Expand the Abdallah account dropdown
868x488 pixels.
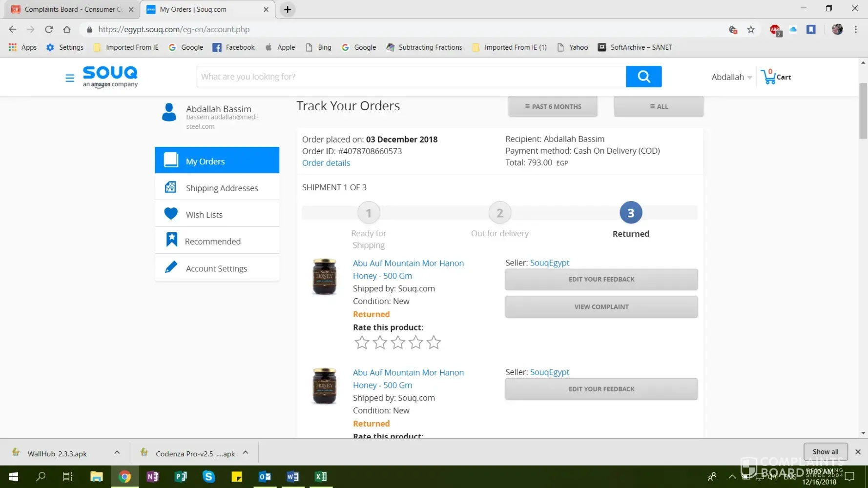click(x=731, y=77)
